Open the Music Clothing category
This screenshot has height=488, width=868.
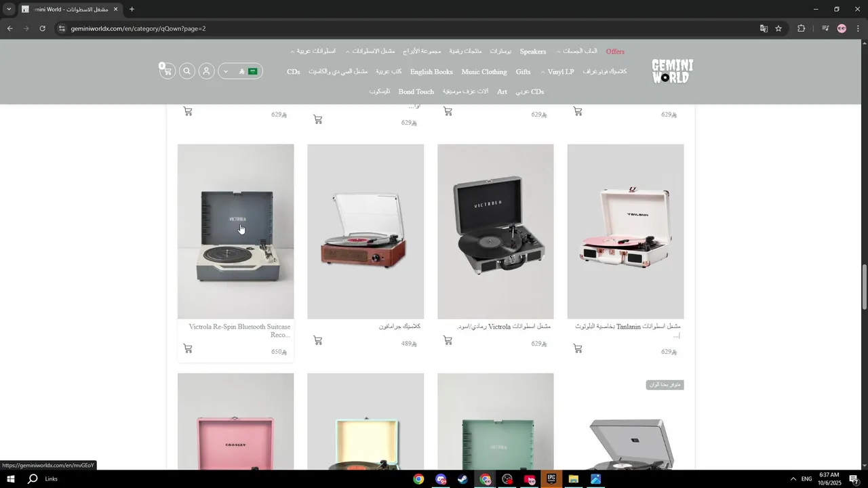(x=484, y=72)
